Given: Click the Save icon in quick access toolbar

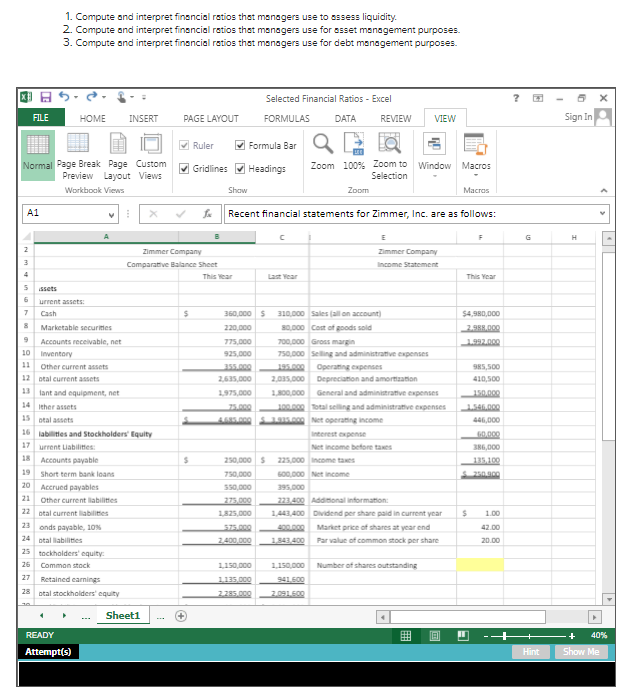Looking at the screenshot, I should [x=46, y=97].
